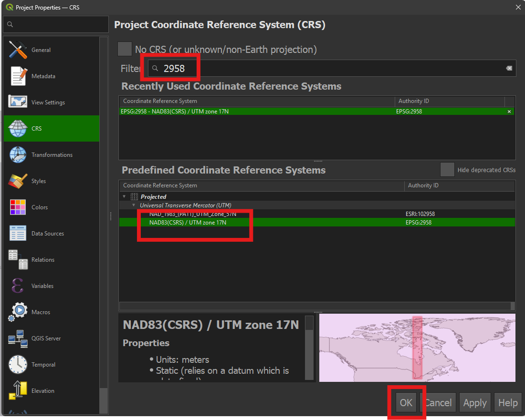
Task: Open the Temporal tab label
Action: (x=43, y=365)
